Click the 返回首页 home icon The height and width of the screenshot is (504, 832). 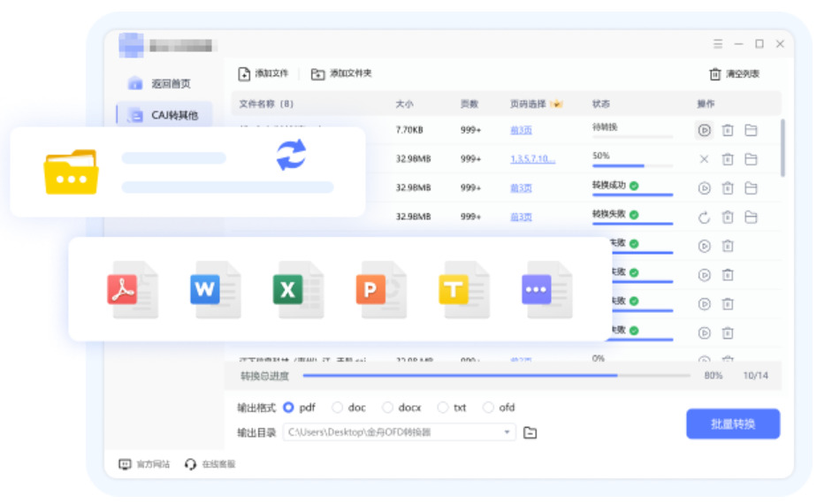click(135, 83)
